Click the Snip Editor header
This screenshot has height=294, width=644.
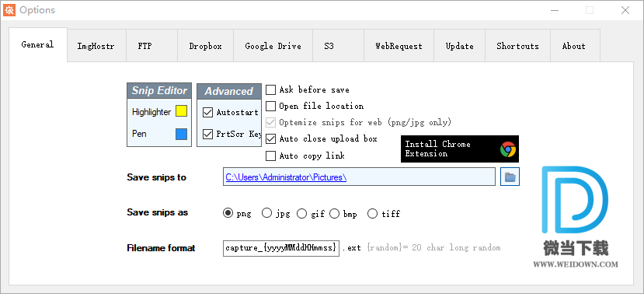tap(159, 91)
